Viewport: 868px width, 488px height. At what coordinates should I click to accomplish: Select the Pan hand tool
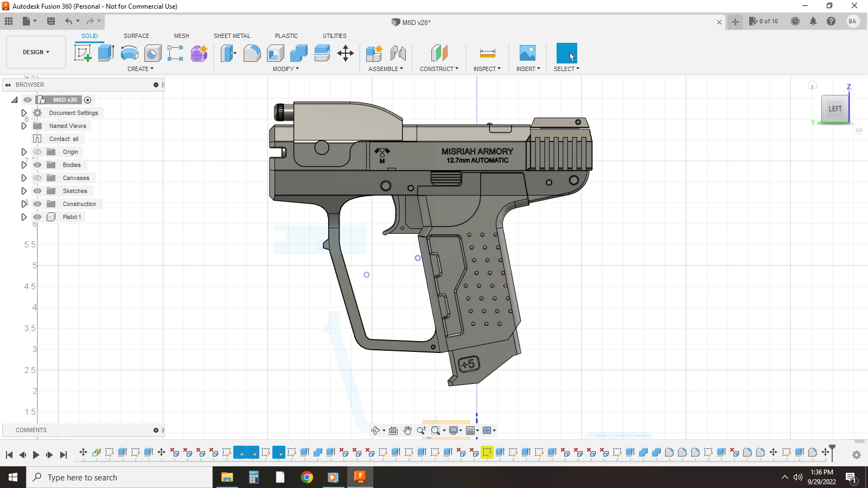(x=407, y=431)
